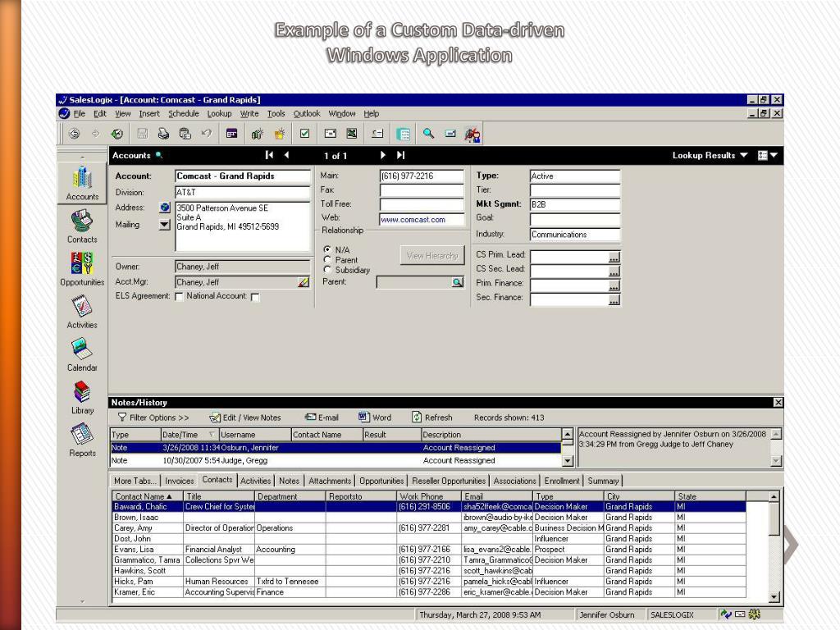
Task: Open Activities in the navigation bar
Action: (82, 313)
